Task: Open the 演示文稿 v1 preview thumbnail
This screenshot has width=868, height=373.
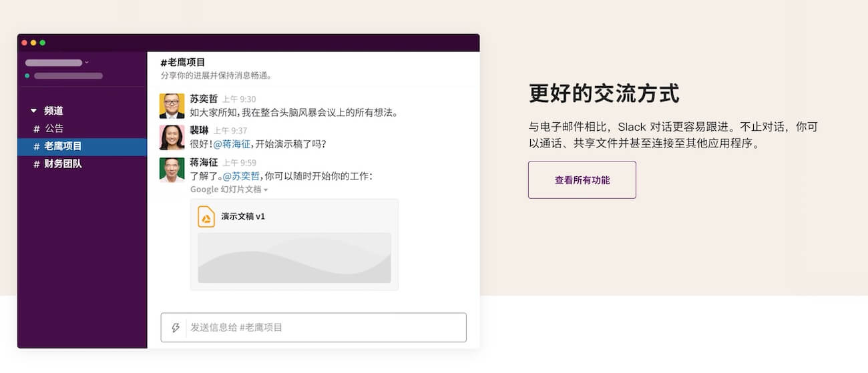Action: click(x=294, y=258)
